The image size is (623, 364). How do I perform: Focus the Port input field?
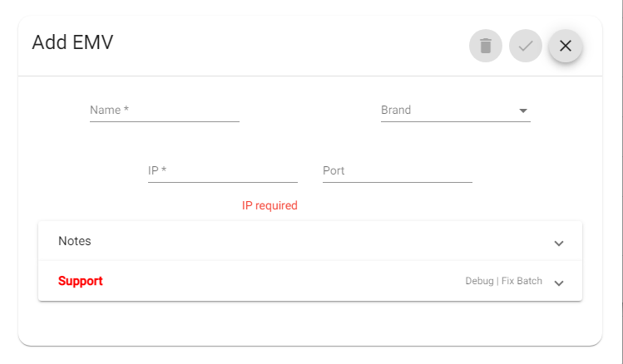398,171
